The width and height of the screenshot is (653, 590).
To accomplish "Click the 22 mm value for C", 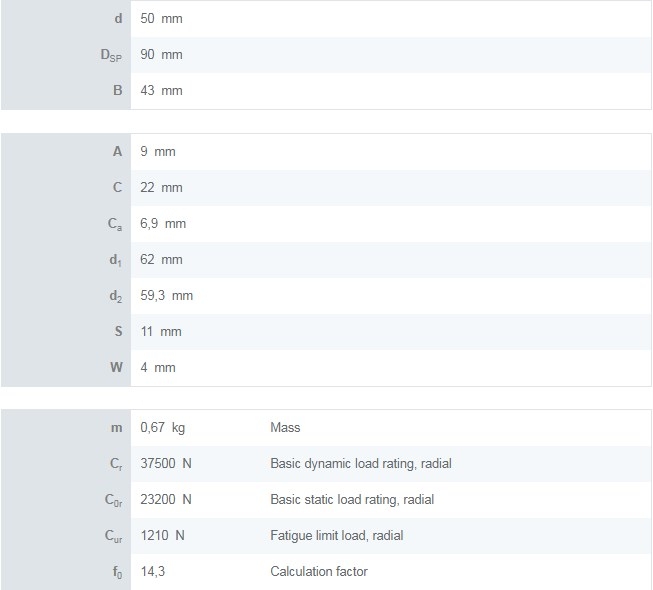I will click(x=161, y=188).
